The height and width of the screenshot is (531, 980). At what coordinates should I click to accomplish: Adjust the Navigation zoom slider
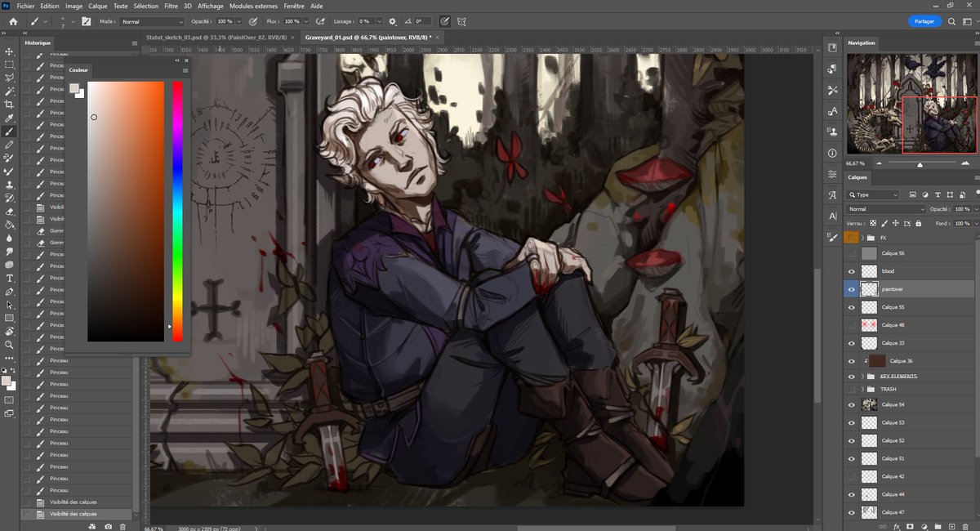[x=920, y=164]
